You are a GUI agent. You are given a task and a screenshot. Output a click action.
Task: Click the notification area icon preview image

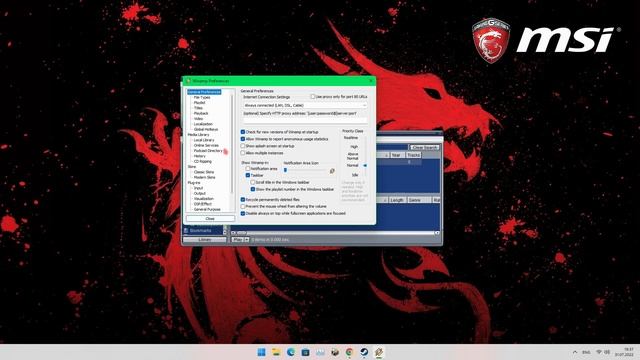click(332, 171)
